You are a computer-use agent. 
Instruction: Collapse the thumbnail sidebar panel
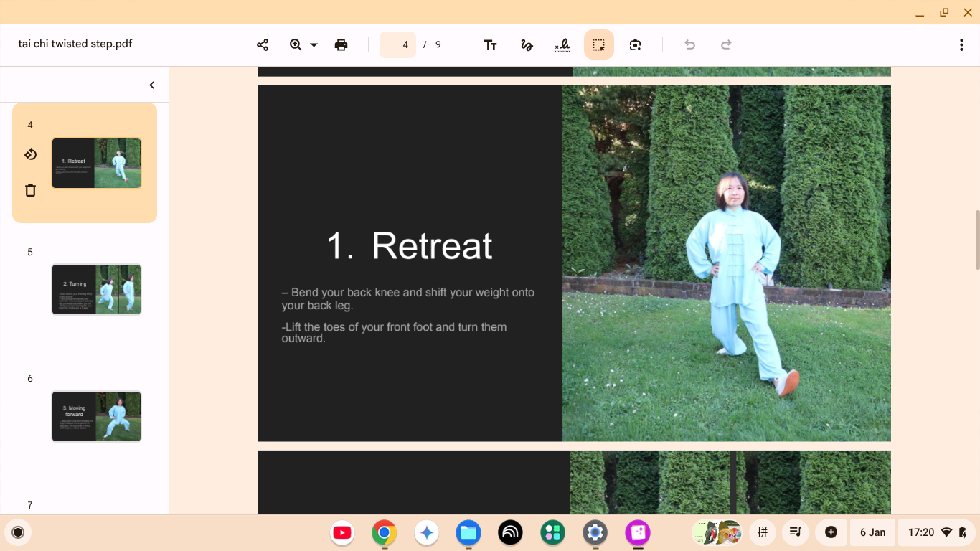coord(151,84)
